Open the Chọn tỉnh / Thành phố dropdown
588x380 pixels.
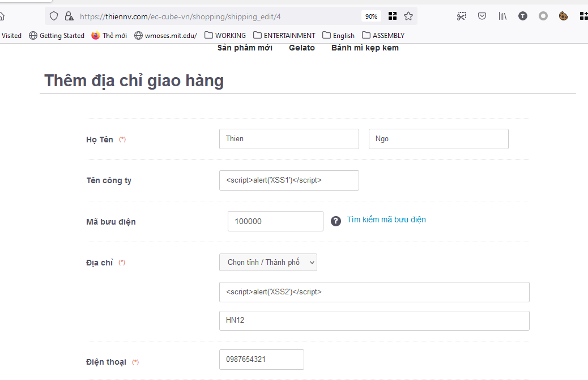268,263
